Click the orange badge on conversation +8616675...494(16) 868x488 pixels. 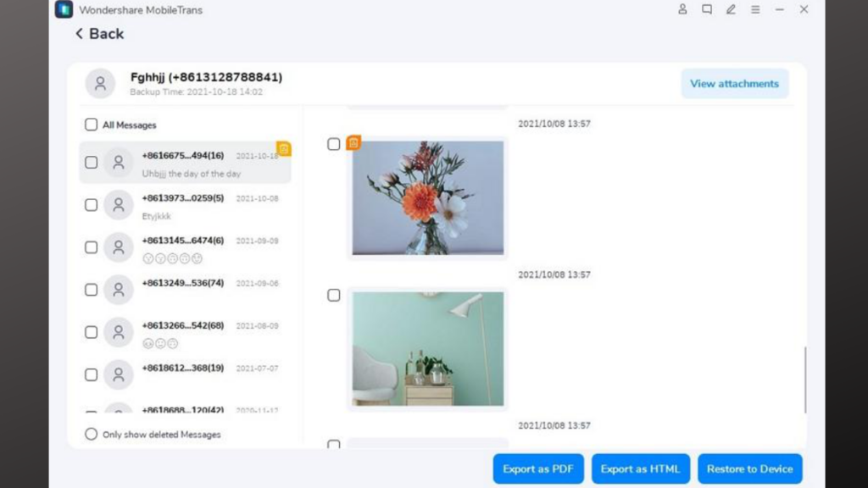click(284, 148)
